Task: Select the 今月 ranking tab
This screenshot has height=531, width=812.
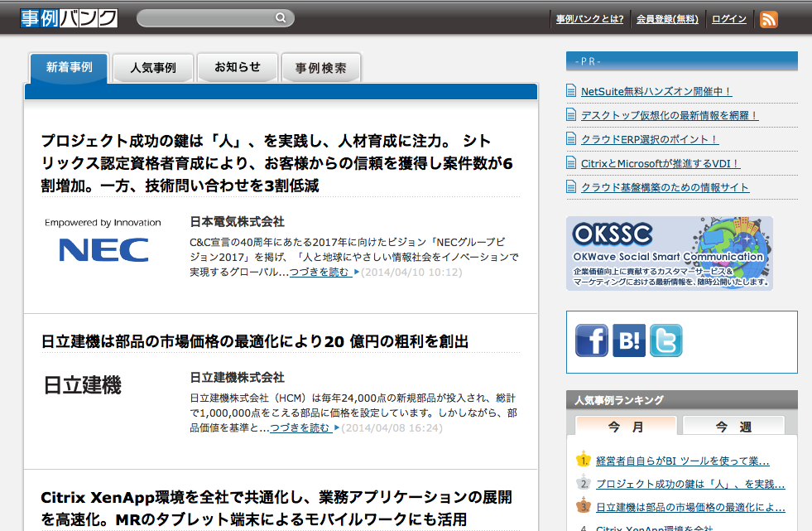Action: [x=626, y=427]
